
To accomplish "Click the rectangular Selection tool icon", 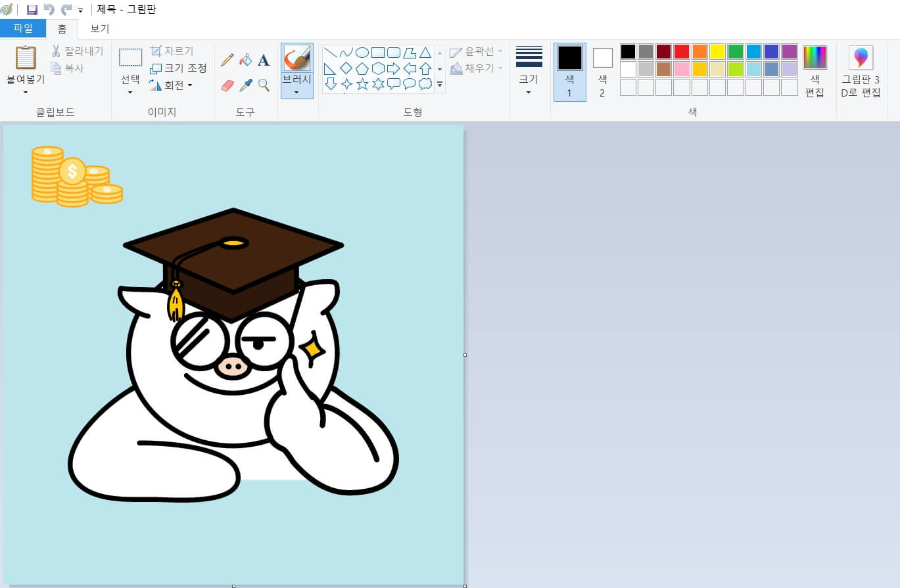I will pos(130,58).
